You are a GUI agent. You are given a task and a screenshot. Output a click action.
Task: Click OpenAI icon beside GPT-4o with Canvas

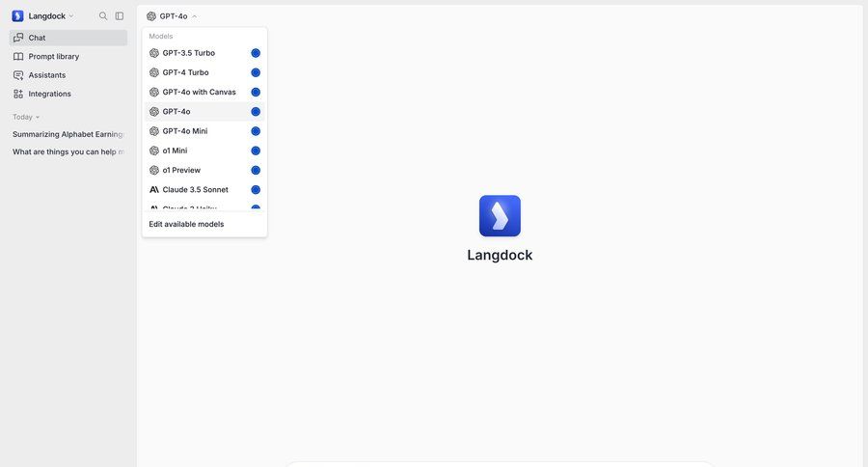click(x=154, y=92)
